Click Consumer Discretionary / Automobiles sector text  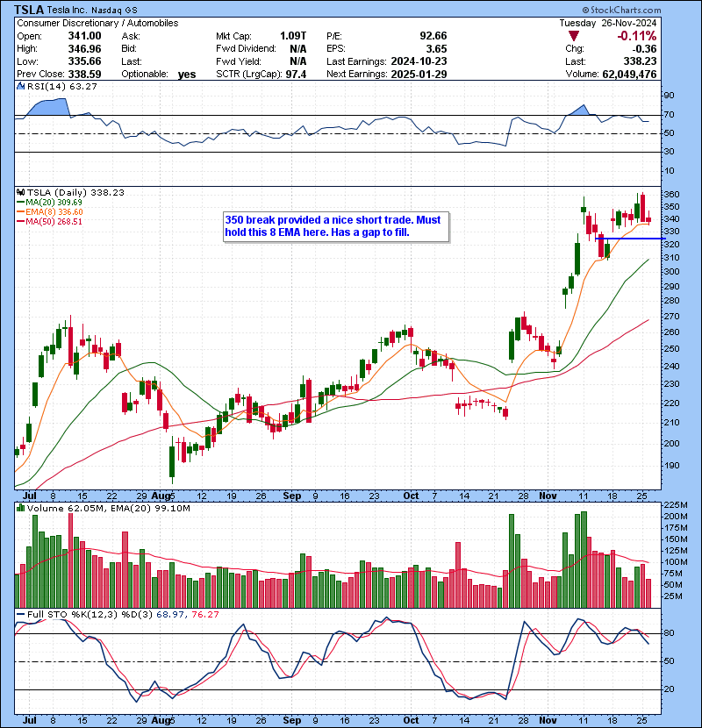click(97, 23)
